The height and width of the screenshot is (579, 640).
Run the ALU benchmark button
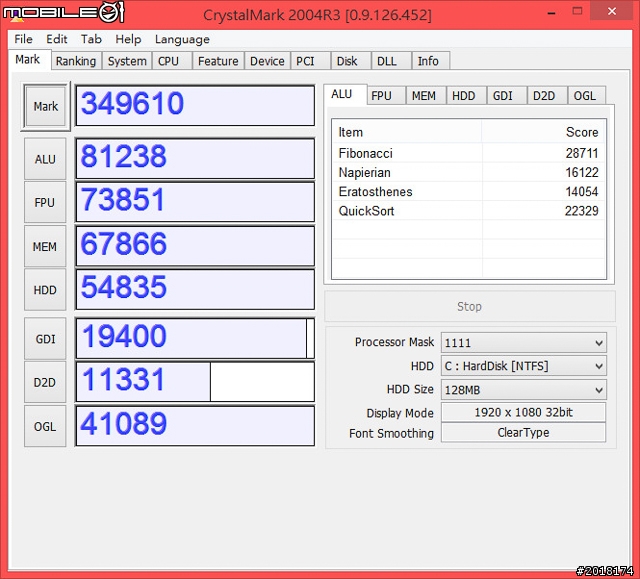click(x=45, y=159)
